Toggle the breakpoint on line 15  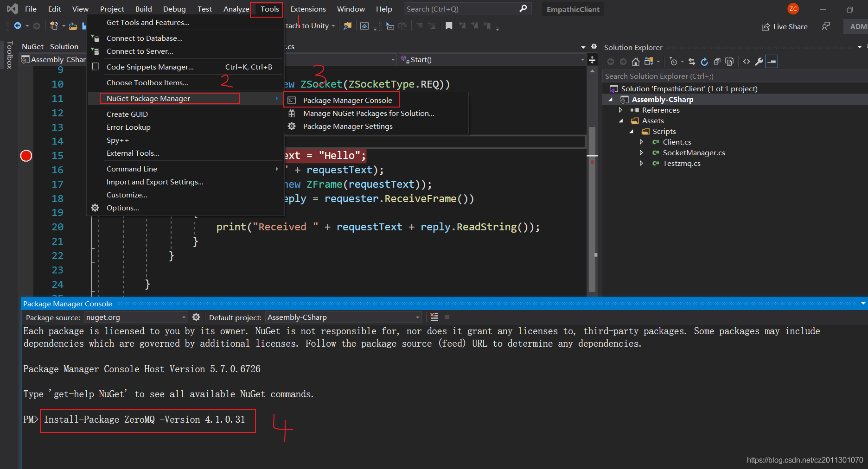pos(26,156)
